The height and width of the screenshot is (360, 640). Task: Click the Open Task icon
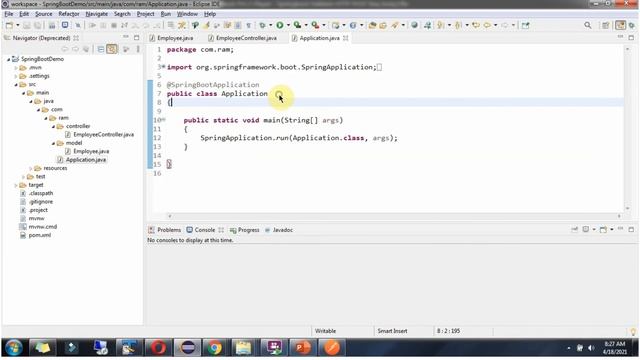(383, 25)
